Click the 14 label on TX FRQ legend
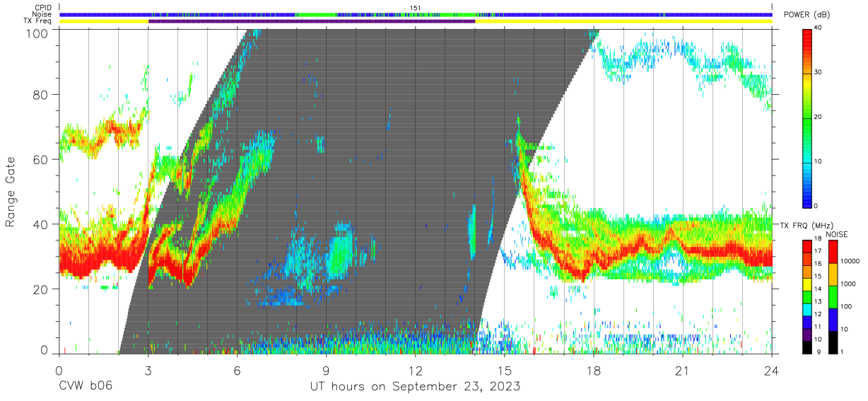Image resolution: width=868 pixels, height=401 pixels. coord(818,289)
